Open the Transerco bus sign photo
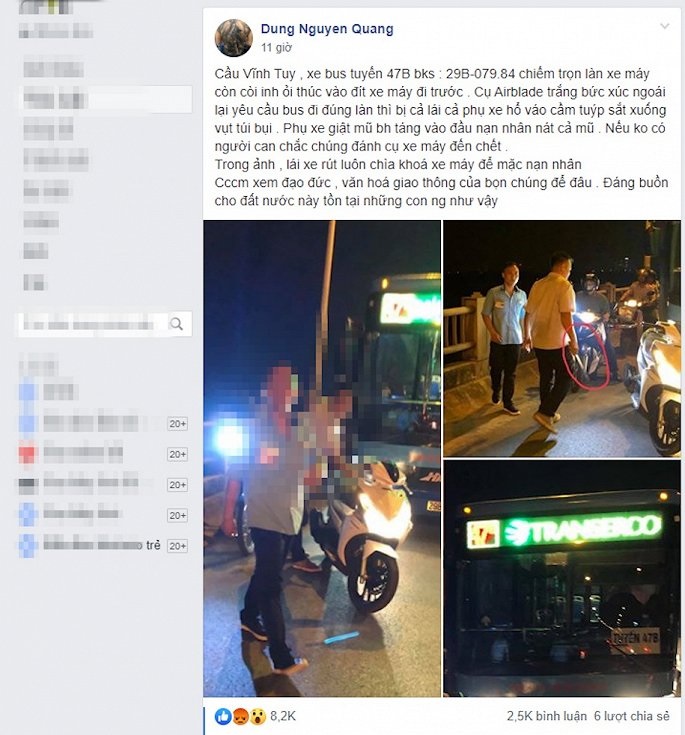Viewport: 685px width, 735px height. pyautogui.click(x=562, y=578)
